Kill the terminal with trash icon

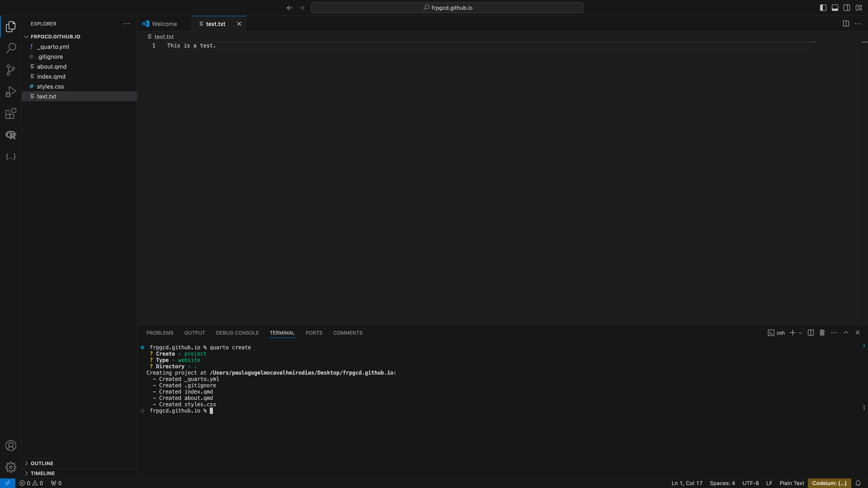[x=822, y=333]
